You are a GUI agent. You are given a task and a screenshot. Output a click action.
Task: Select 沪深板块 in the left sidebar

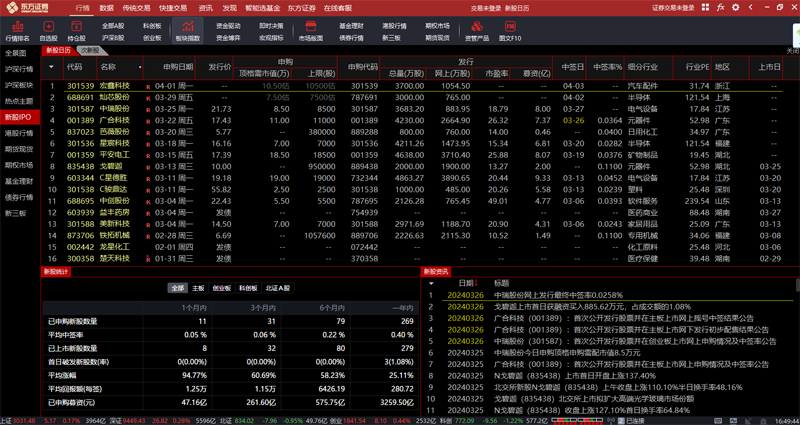(18, 85)
